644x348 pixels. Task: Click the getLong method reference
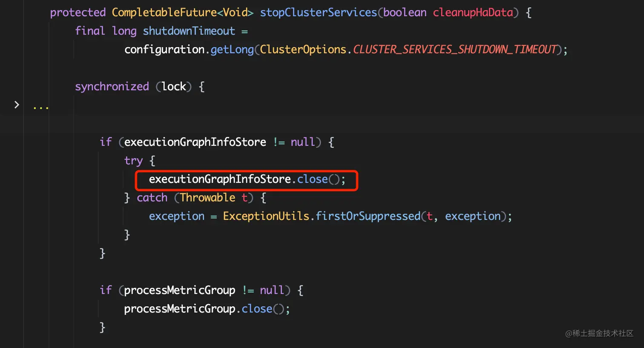pyautogui.click(x=232, y=50)
